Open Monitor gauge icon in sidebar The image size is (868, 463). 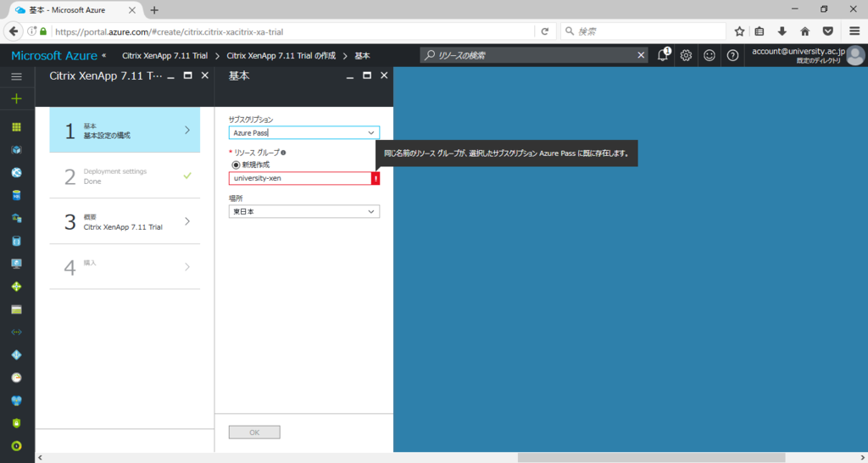tap(17, 377)
